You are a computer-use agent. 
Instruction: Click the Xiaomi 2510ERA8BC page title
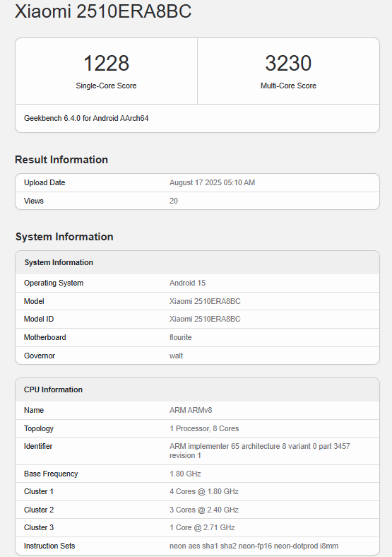click(x=103, y=11)
